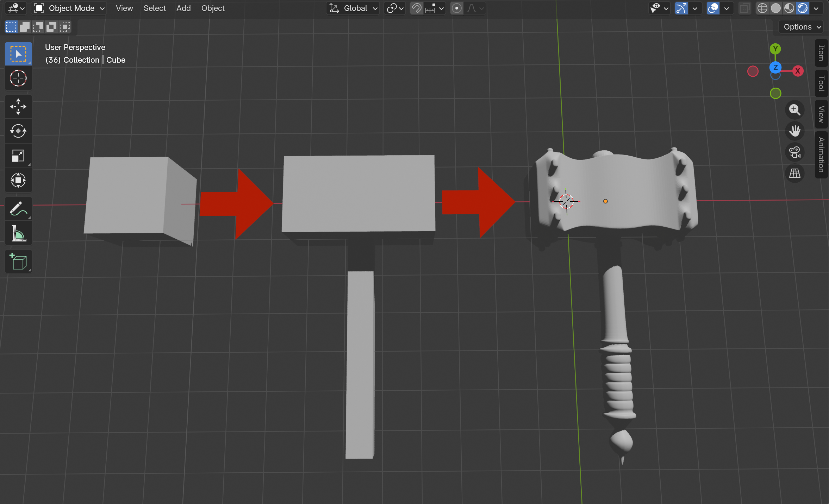
Task: Set selection mode to new selection
Action: (11, 27)
